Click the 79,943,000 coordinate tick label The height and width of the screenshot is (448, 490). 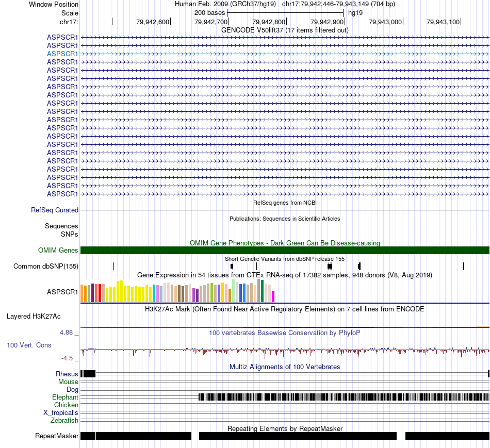pos(385,22)
